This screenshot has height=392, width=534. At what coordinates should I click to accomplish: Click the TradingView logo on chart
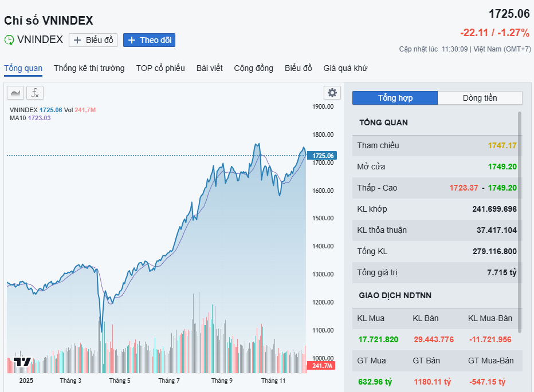coord(22,362)
